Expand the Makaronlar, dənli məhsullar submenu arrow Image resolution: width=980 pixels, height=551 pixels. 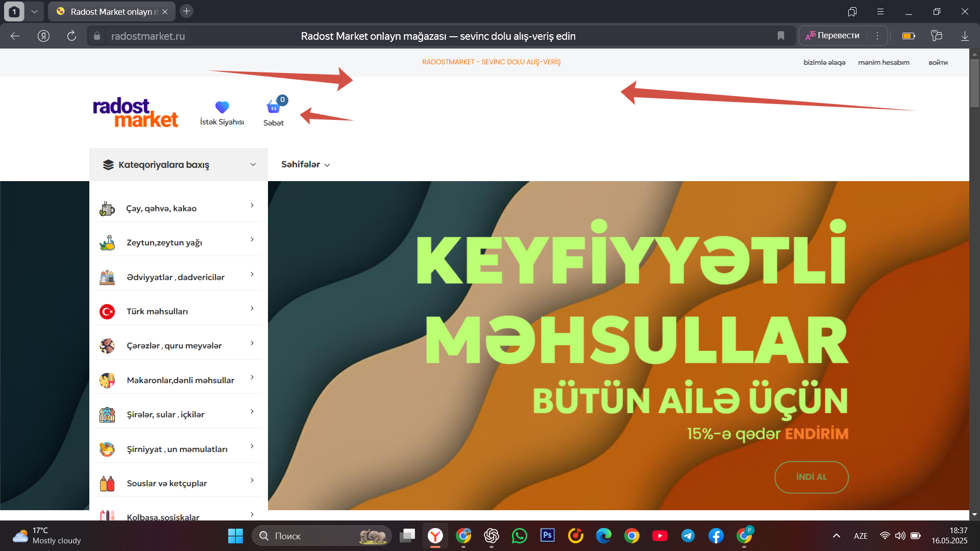click(x=252, y=377)
